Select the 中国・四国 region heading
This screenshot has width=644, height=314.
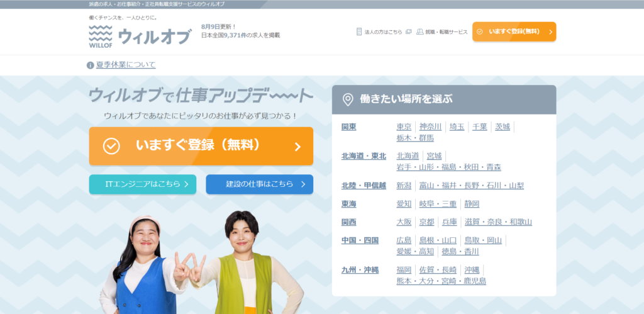tap(360, 240)
